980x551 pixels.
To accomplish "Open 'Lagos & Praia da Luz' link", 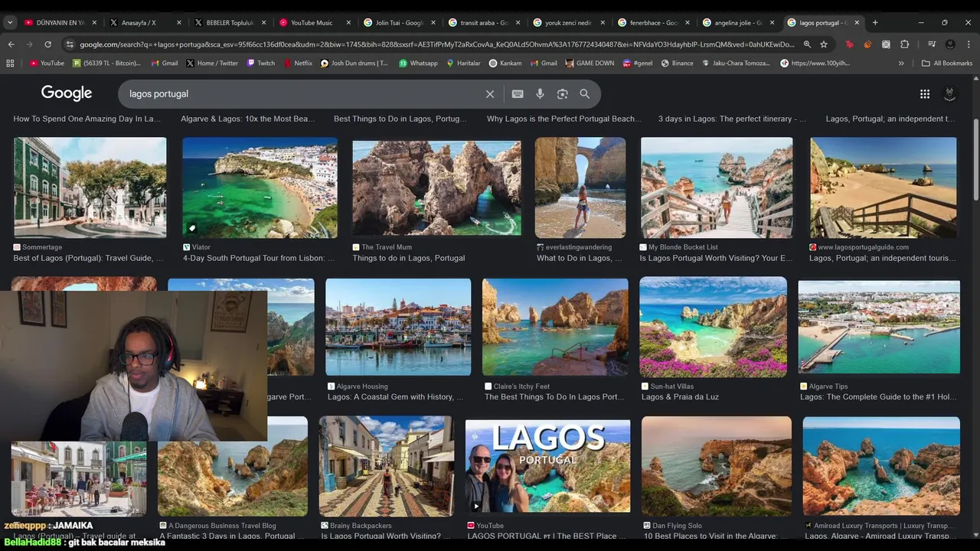I will coord(680,396).
